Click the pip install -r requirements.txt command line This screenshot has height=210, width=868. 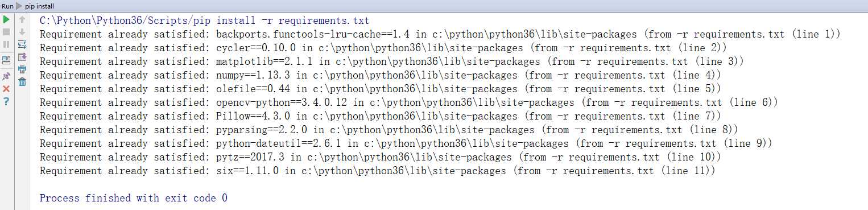tap(204, 20)
